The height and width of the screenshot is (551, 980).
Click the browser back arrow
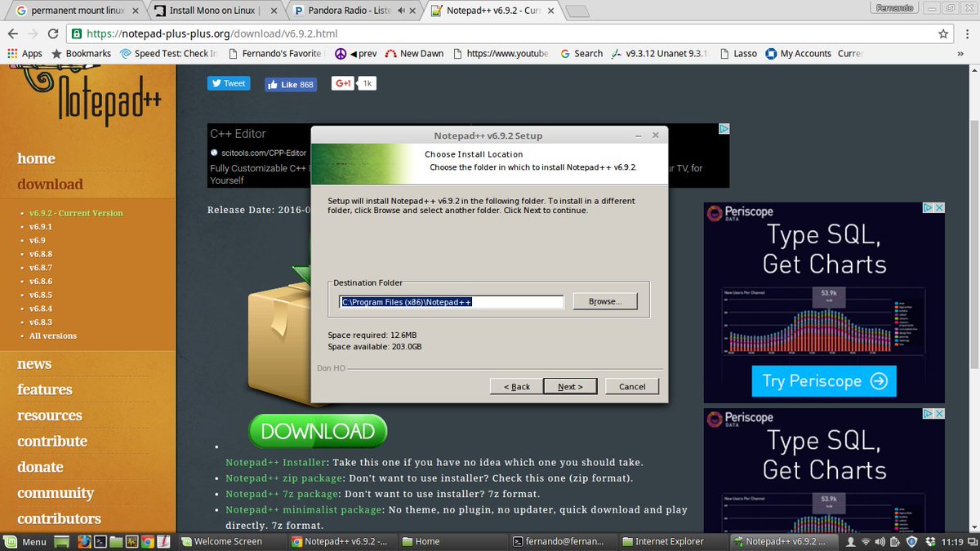[12, 34]
